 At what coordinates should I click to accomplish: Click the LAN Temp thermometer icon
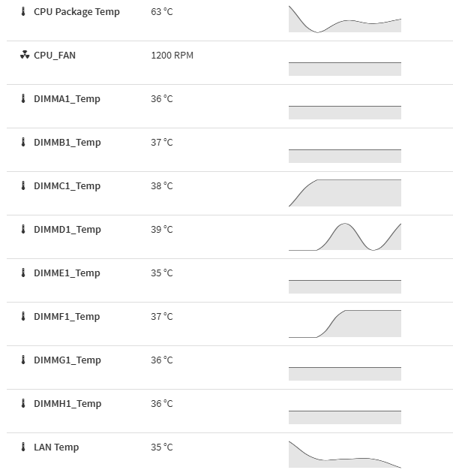23,447
